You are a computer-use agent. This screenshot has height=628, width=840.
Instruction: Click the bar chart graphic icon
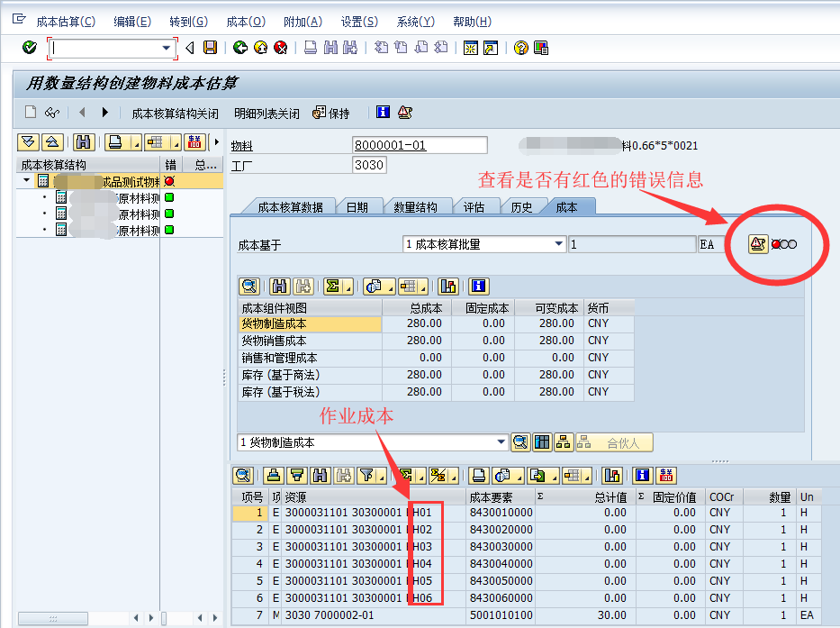pos(448,286)
